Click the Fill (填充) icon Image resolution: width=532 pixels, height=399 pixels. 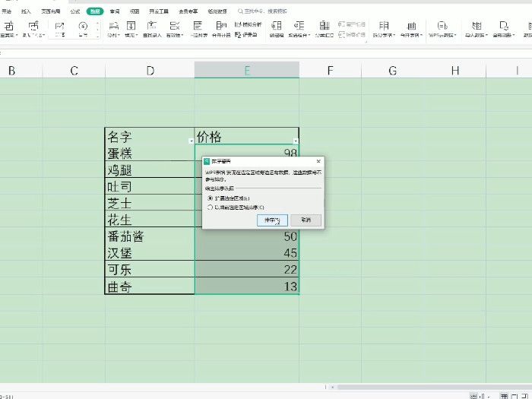[x=131, y=26]
